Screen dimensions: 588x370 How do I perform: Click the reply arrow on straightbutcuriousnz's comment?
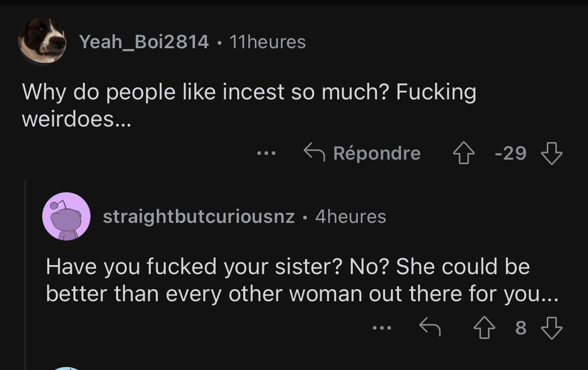click(430, 328)
